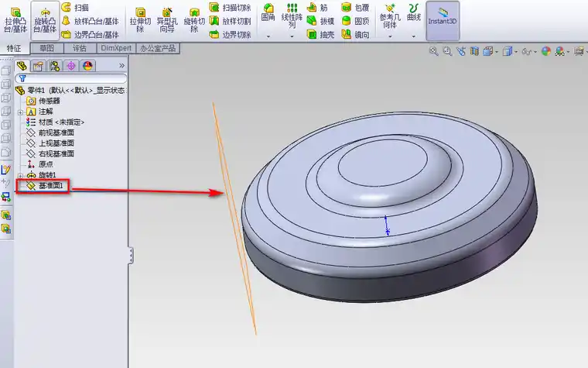
Task: Open the 线性阵列 pattern dropdown arrow
Action: tap(292, 36)
